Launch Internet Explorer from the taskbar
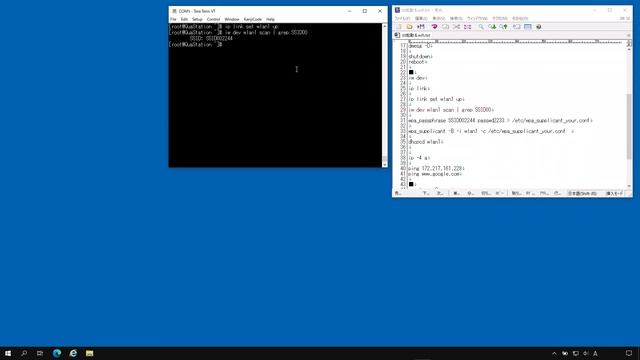Screen dimensions: 640x360 [x=73, y=353]
